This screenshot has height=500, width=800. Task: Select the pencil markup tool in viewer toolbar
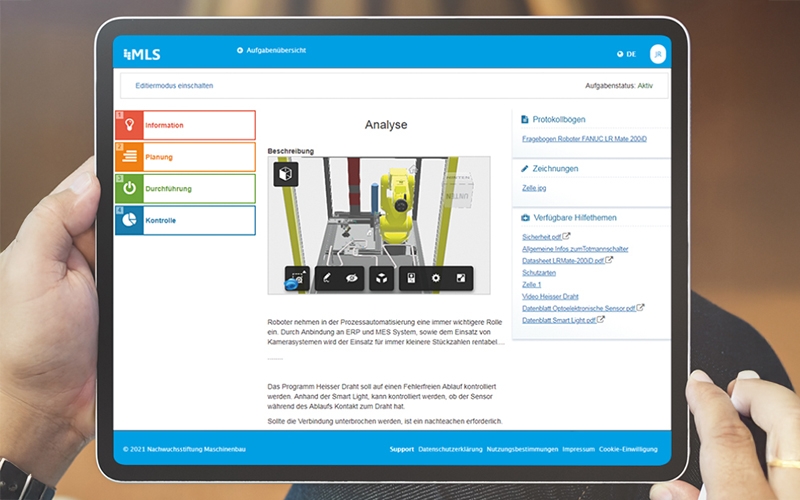(x=326, y=278)
